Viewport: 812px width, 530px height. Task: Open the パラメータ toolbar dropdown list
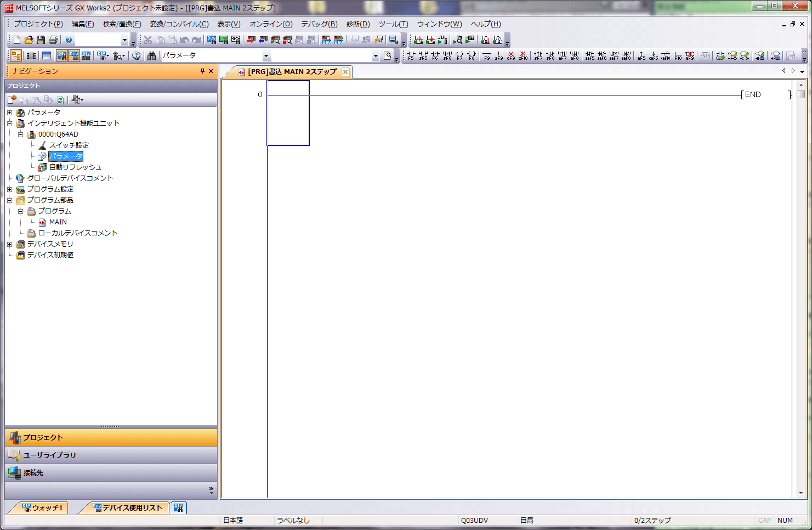(266, 56)
